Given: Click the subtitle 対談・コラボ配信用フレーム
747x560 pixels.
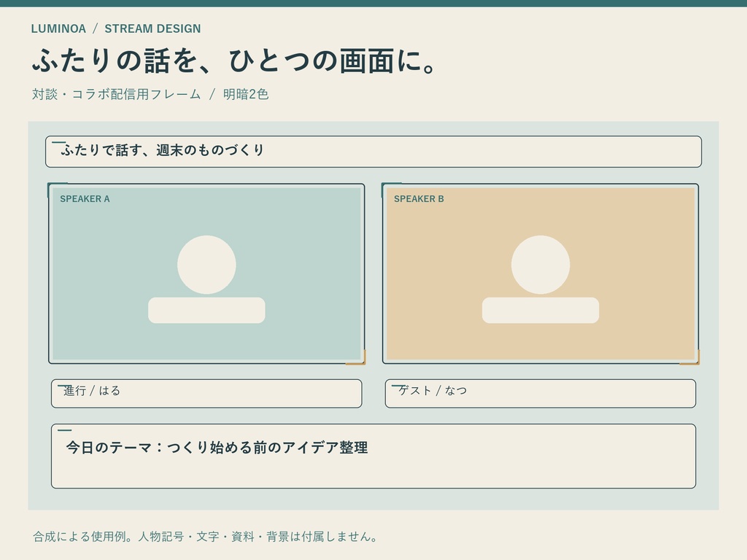Looking at the screenshot, I should (x=116, y=94).
